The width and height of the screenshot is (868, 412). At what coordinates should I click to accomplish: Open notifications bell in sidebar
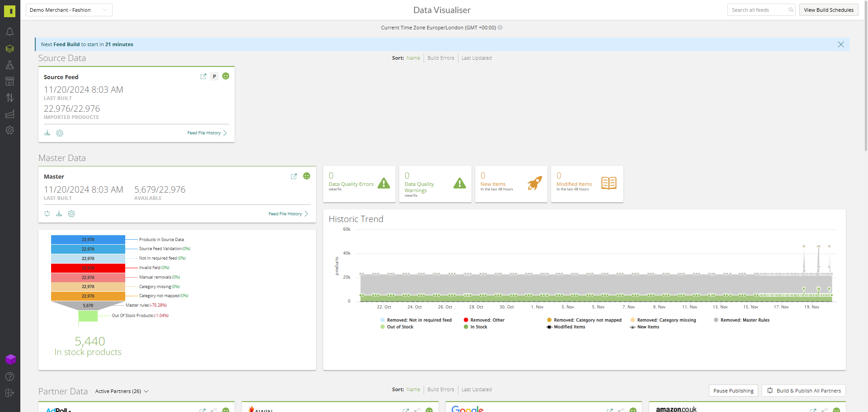[x=9, y=32]
